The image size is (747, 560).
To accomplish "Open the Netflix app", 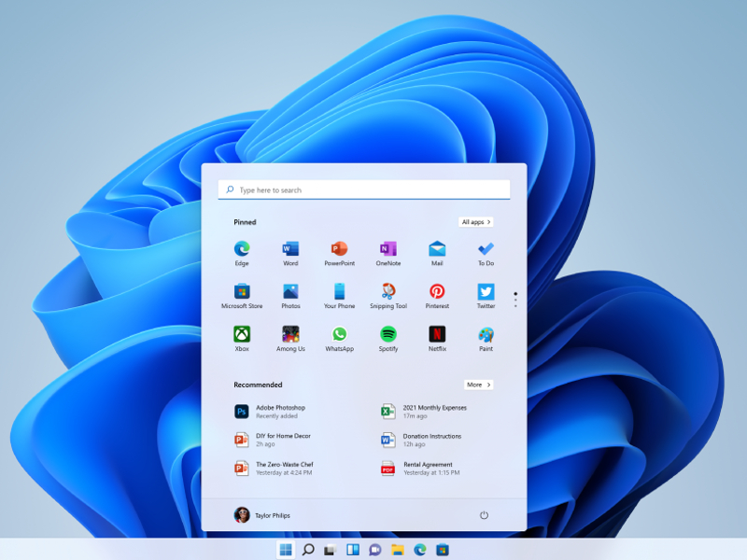I will point(437,339).
